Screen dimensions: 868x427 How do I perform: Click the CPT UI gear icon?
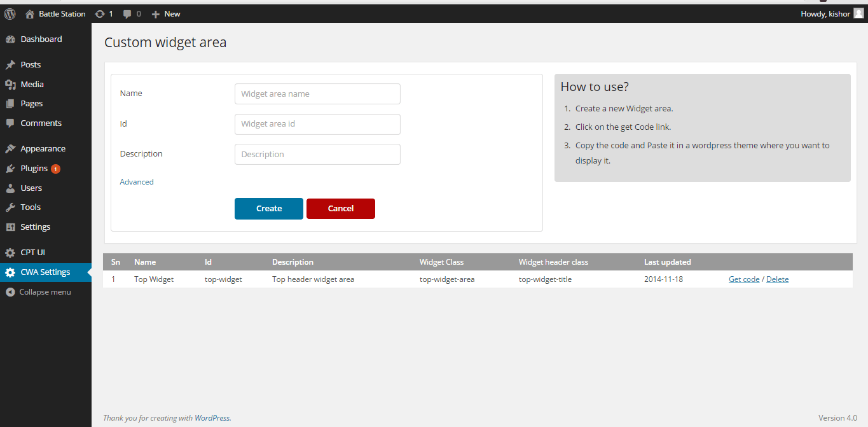pyautogui.click(x=11, y=251)
